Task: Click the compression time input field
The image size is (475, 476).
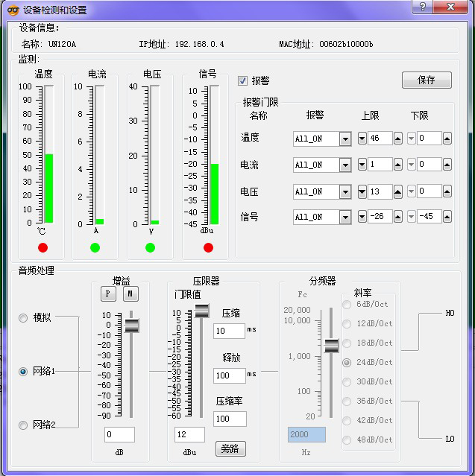Action: [x=229, y=331]
